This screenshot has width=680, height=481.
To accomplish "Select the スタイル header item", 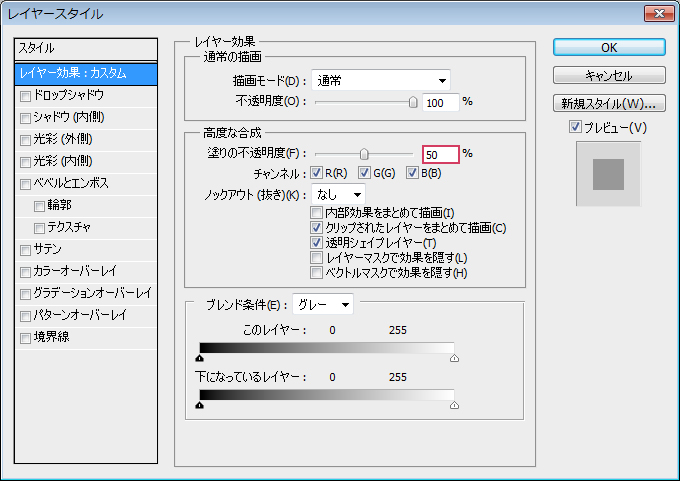I will (86, 49).
